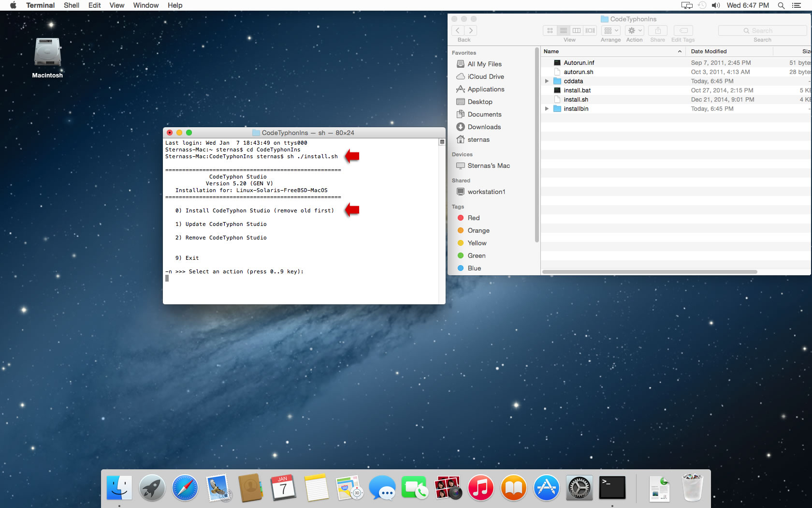Switch Finder to icon view
Viewport: 812px width, 508px height.
550,30
